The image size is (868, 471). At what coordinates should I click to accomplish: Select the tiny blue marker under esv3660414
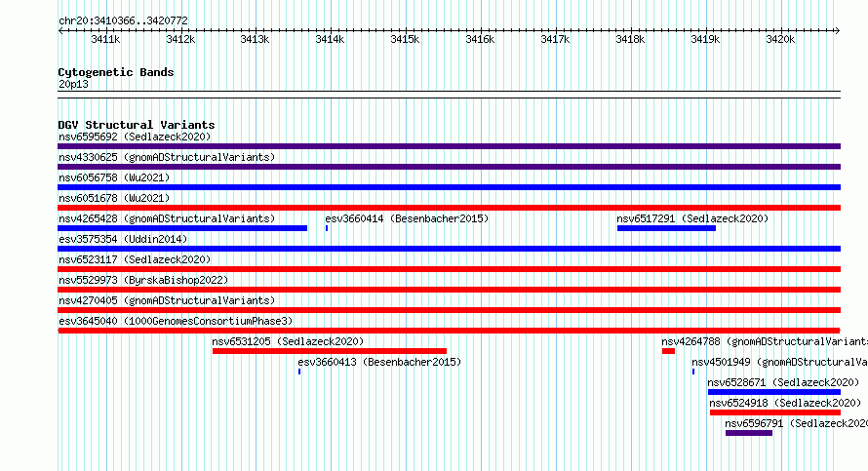pyautogui.click(x=327, y=228)
